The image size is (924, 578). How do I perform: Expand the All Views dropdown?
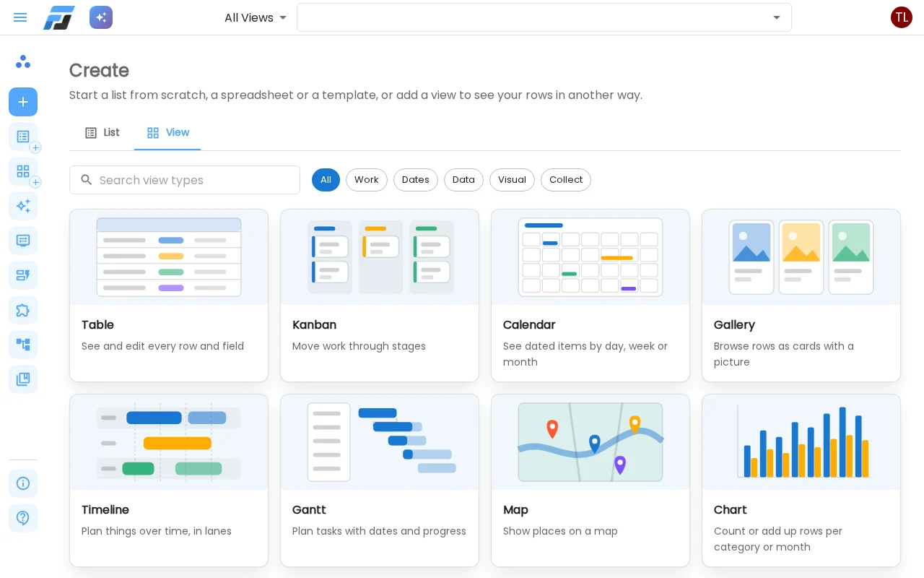[256, 17]
